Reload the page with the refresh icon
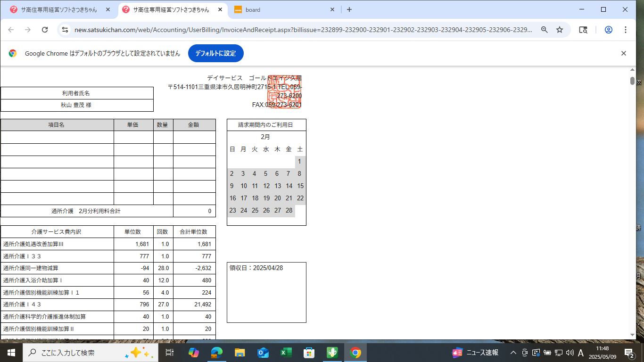644x362 pixels. (45, 30)
